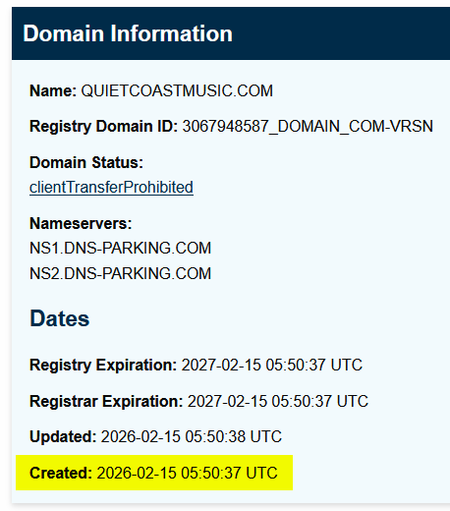Screen dimensions: 450x511
Task: Click the Updated label
Action: [63, 437]
